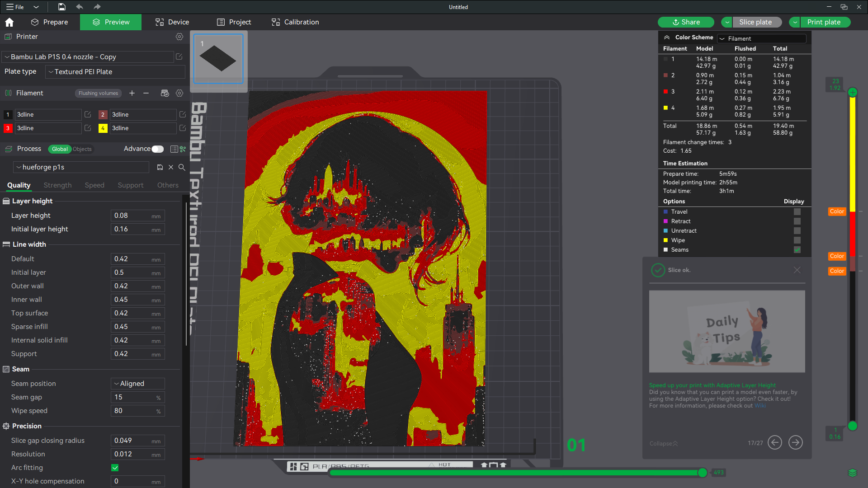Add a filament with plus icon

[132, 93]
